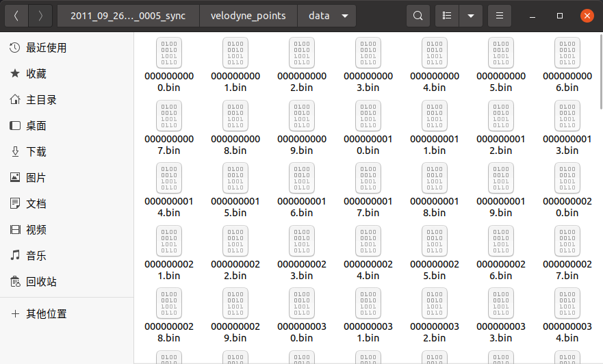Click the file name 0000000020.bin
The image size is (603, 364).
(567, 207)
